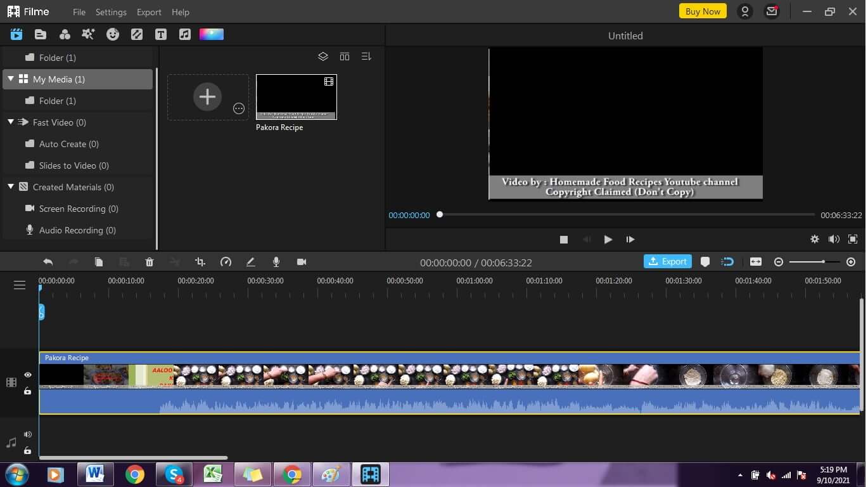The height and width of the screenshot is (487, 868).
Task: Collapse the Created Materials section
Action: coord(11,186)
